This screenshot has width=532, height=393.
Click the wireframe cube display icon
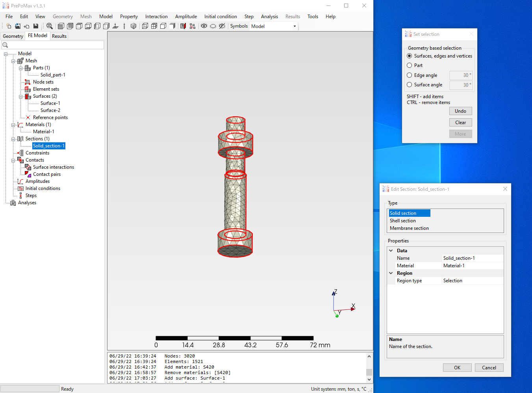tap(145, 26)
